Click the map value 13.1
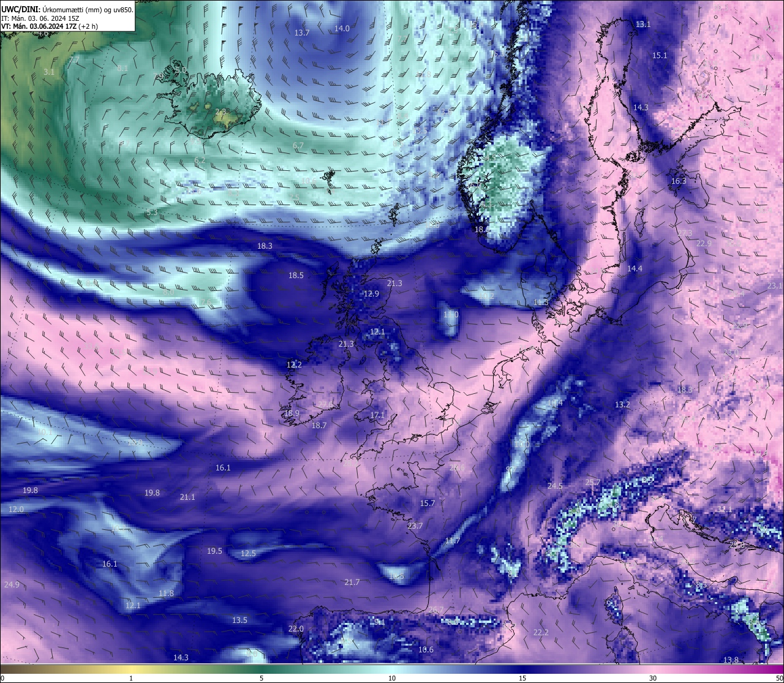This screenshot has width=784, height=683. coord(643,24)
